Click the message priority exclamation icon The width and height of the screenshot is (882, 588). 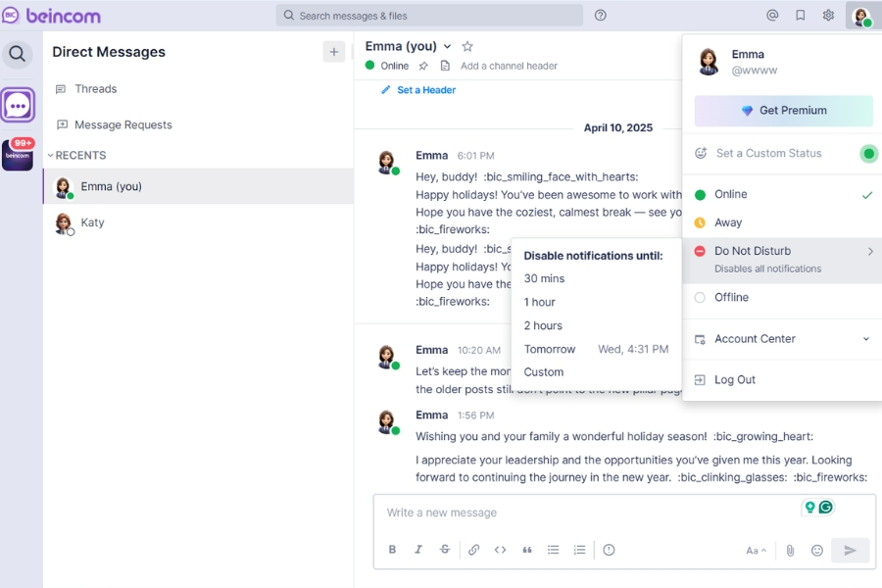tap(609, 550)
